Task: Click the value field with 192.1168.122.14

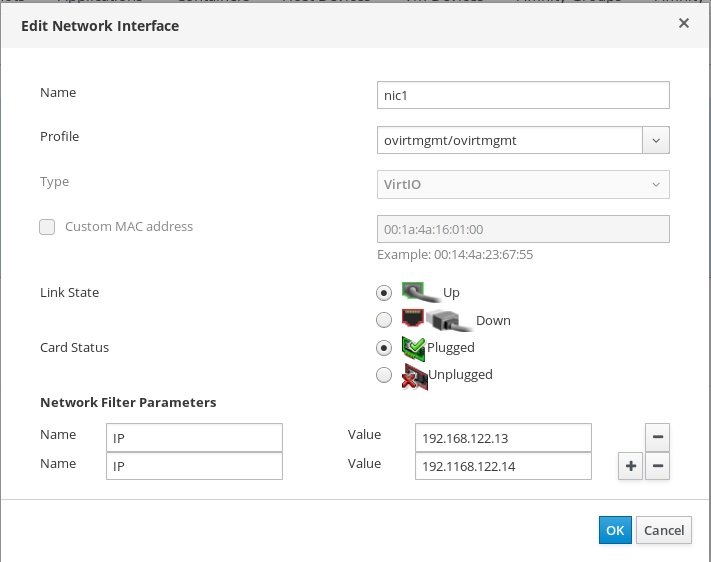Action: coord(503,467)
